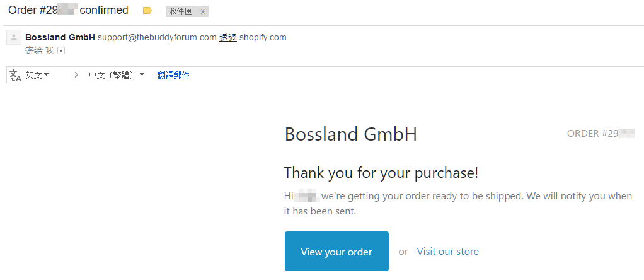Click the sender name Bossland GmbH
This screenshot has height=280, width=644.
coord(60,37)
